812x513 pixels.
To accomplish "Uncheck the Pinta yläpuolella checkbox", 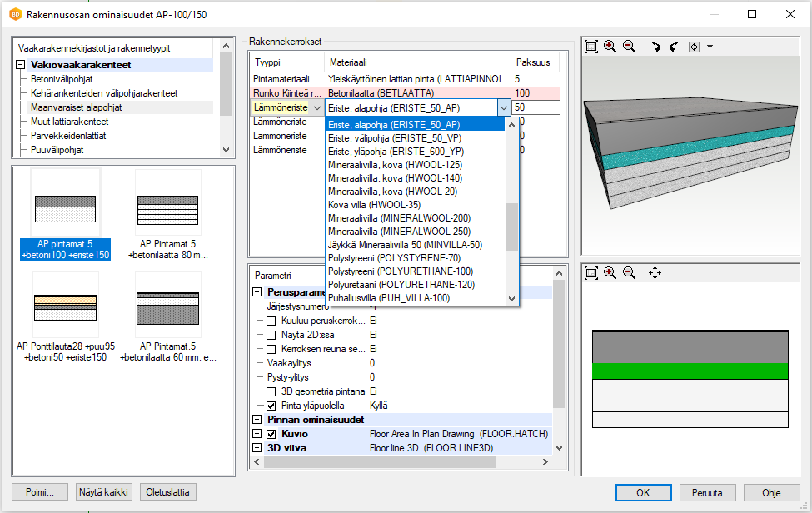I will click(271, 406).
